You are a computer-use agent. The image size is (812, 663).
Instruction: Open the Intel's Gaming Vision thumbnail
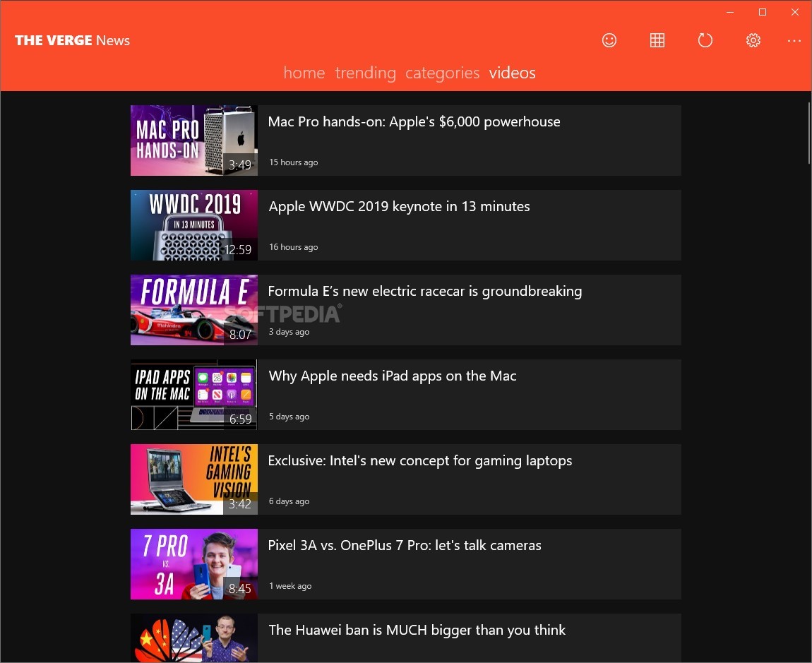coord(193,479)
